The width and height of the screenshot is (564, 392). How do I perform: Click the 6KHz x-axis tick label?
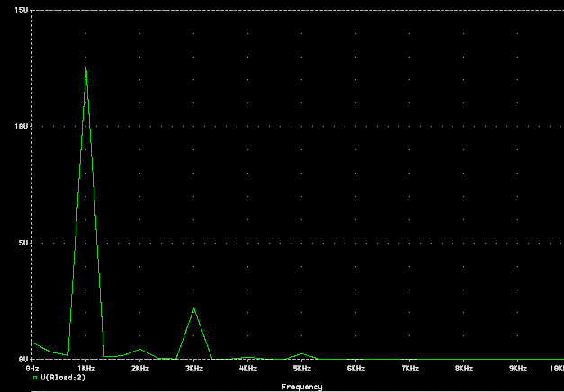click(356, 369)
